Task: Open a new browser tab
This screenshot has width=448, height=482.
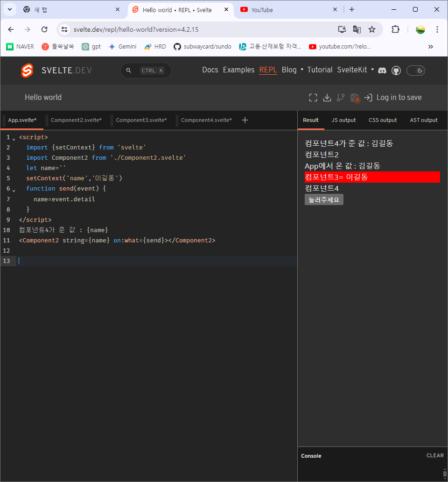Action: pos(352,9)
